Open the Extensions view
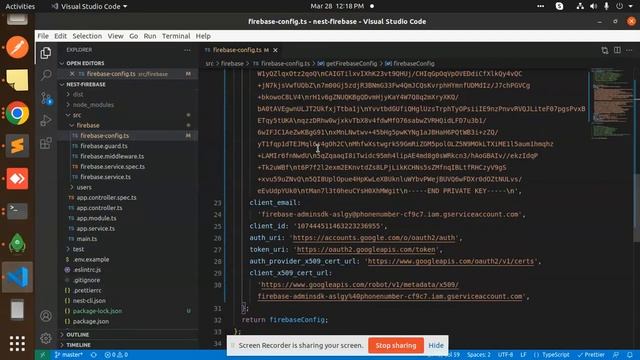The image size is (640, 360). (x=46, y=143)
